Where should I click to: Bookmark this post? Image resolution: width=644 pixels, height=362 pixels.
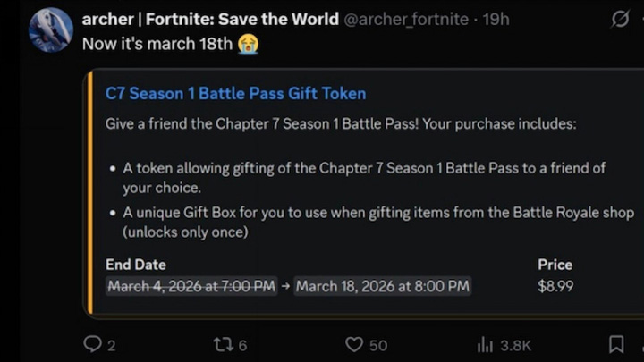click(x=616, y=344)
